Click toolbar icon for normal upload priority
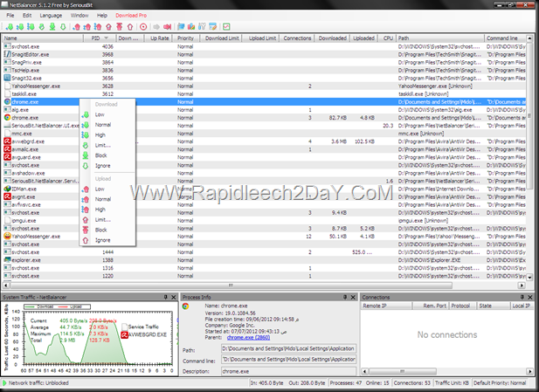This screenshot has height=392, width=539. pos(87,26)
